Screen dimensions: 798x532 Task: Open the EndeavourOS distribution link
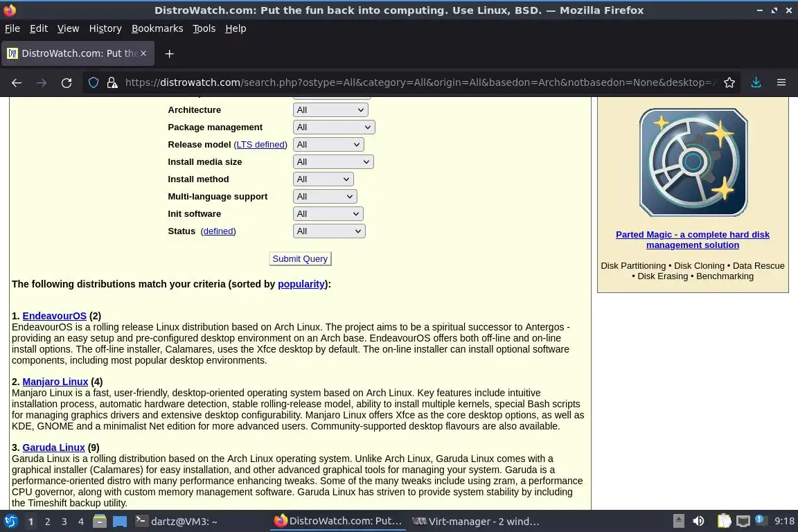(55, 316)
